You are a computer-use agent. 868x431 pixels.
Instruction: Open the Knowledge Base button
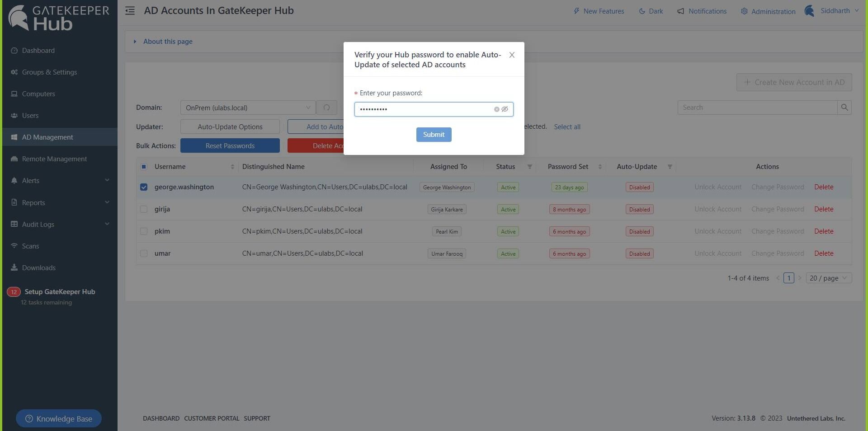[x=59, y=419]
